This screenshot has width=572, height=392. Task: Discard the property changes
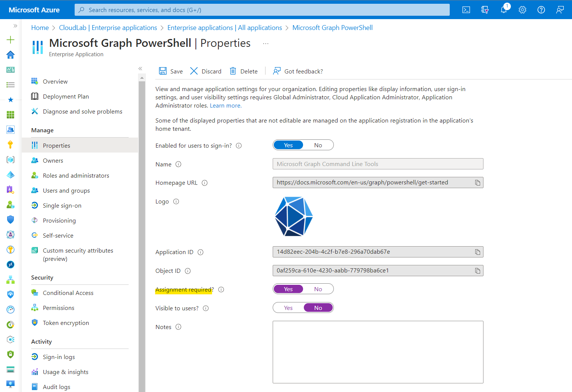(206, 71)
